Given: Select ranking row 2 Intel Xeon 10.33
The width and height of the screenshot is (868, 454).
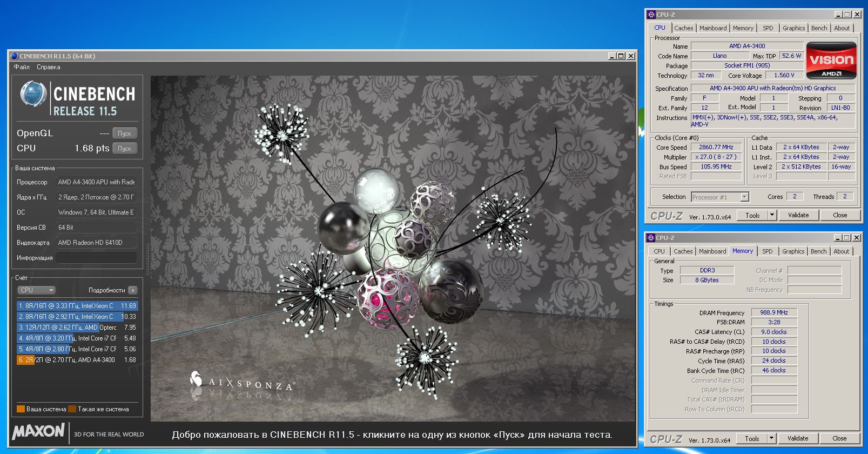Looking at the screenshot, I should click(77, 317).
